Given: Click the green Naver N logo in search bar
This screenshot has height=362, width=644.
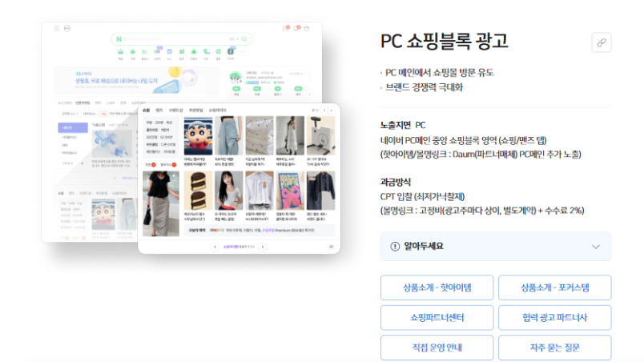Looking at the screenshot, I should click(x=119, y=38).
